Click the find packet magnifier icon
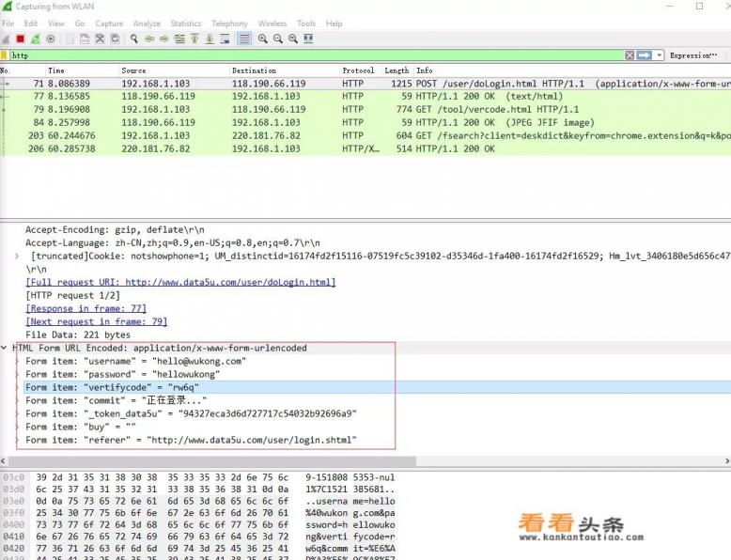Image resolution: width=731 pixels, height=560 pixels. (134, 39)
